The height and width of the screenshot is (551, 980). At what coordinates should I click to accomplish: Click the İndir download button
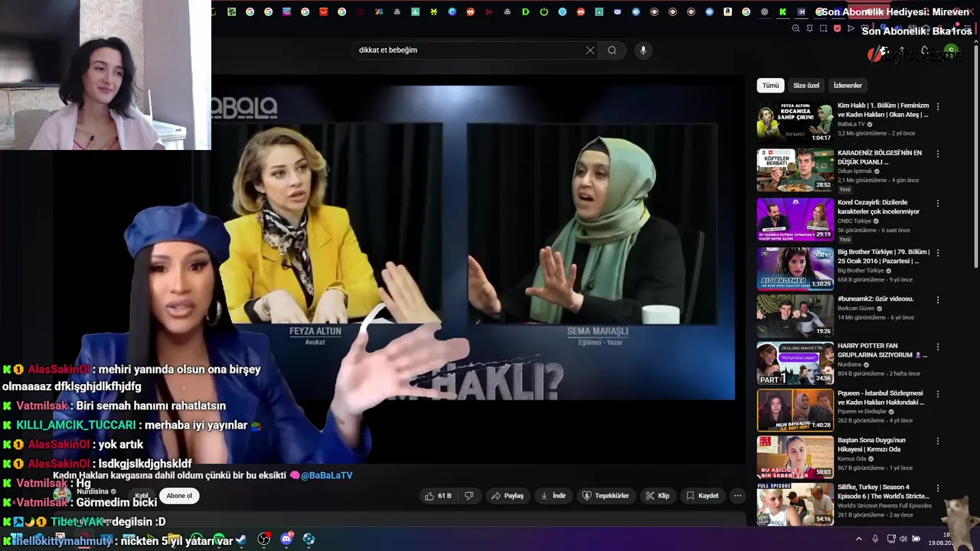[554, 496]
